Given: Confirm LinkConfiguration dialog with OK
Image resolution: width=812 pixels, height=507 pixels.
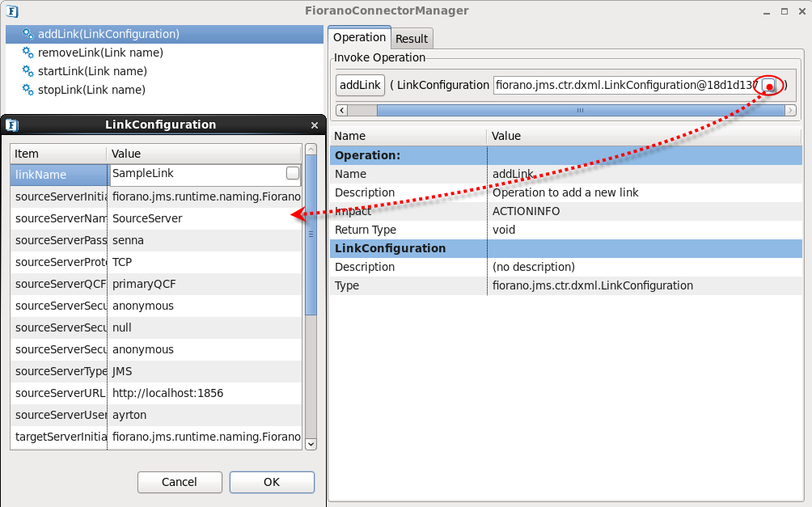Looking at the screenshot, I should tap(272, 482).
